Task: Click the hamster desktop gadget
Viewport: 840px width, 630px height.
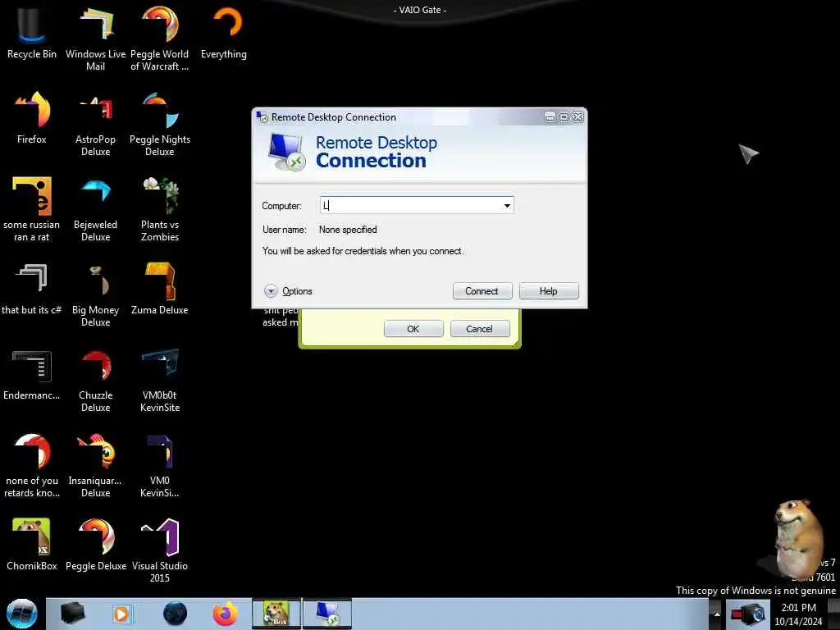Action: 798,539
